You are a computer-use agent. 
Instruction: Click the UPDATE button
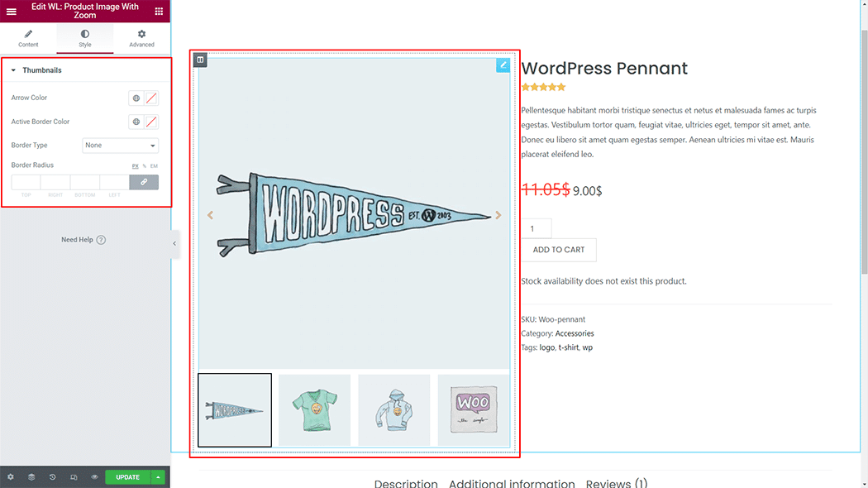point(126,476)
